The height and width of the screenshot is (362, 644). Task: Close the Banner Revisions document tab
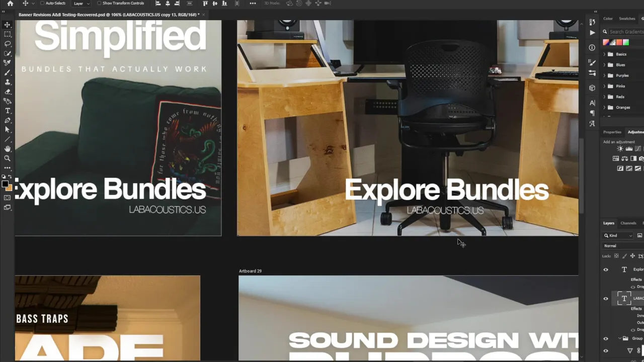point(204,15)
